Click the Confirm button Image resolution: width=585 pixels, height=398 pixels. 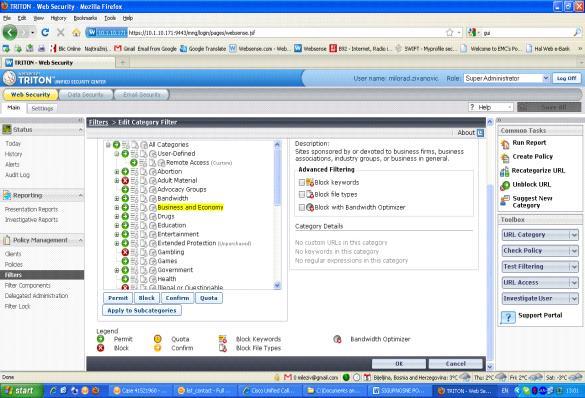[x=177, y=298]
